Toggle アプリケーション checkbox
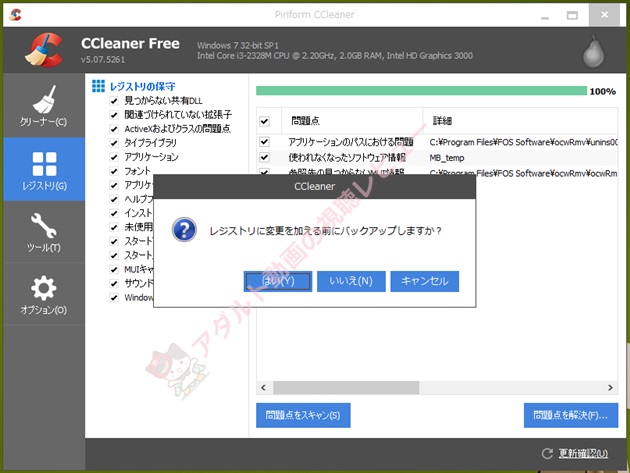This screenshot has width=630, height=473. (x=114, y=157)
